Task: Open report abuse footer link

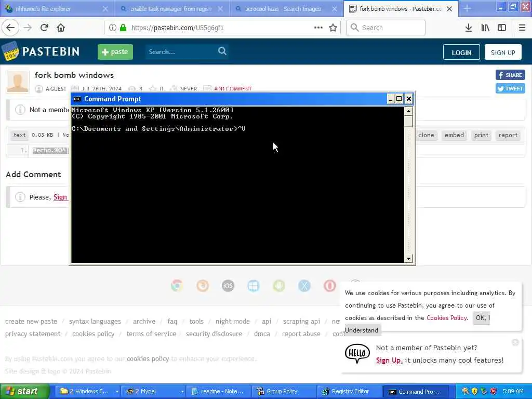Action: pyautogui.click(x=301, y=334)
